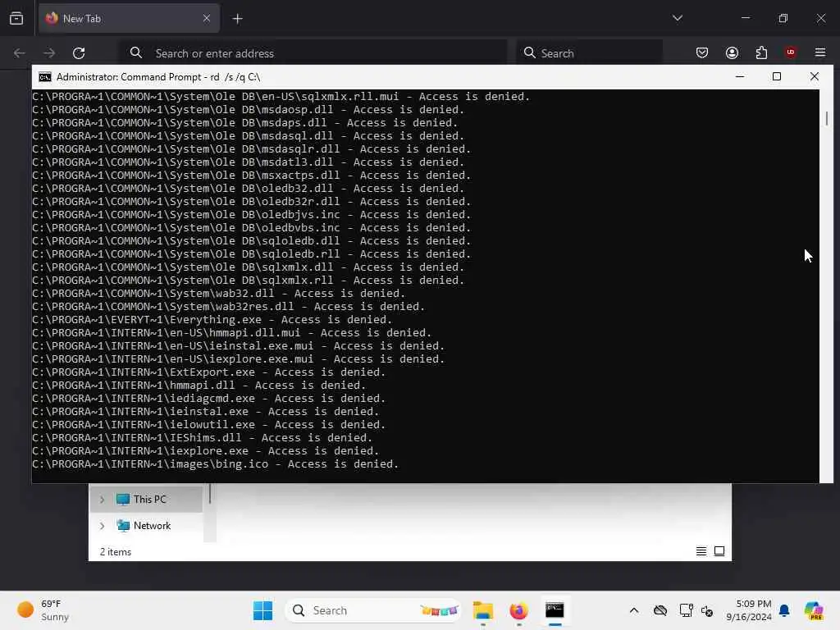Screen dimensions: 840x630
Task: Open the weather widget showing 69°F Sunny
Action: (43, 610)
